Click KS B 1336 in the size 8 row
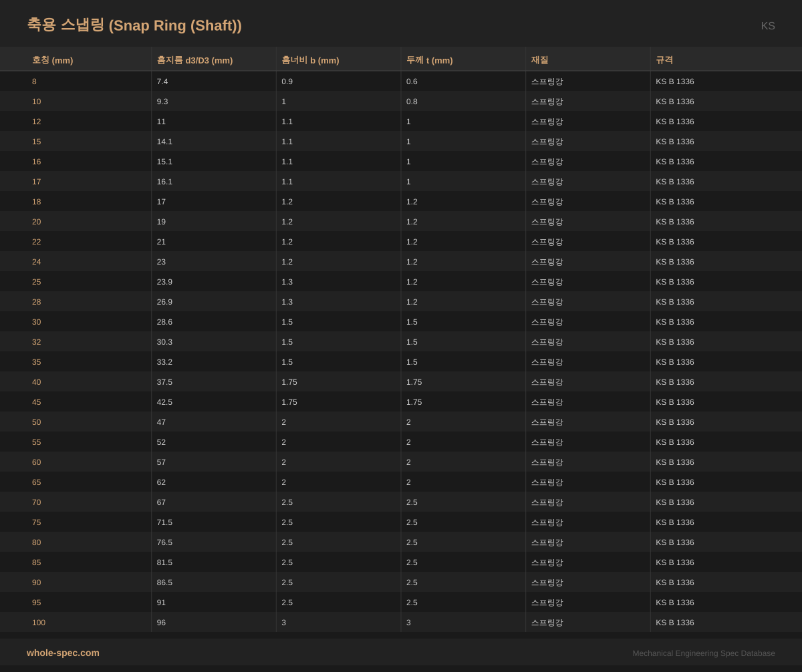Image resolution: width=802 pixels, height=672 pixels. pos(674,81)
